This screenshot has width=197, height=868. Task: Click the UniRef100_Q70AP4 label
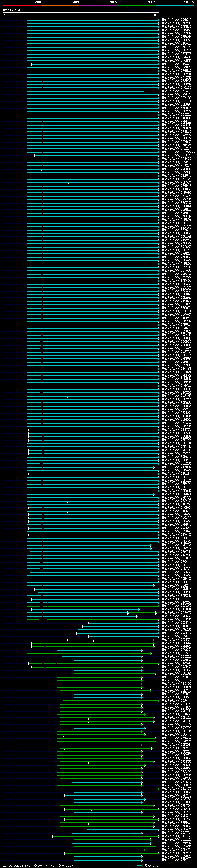pyautogui.click(x=176, y=128)
